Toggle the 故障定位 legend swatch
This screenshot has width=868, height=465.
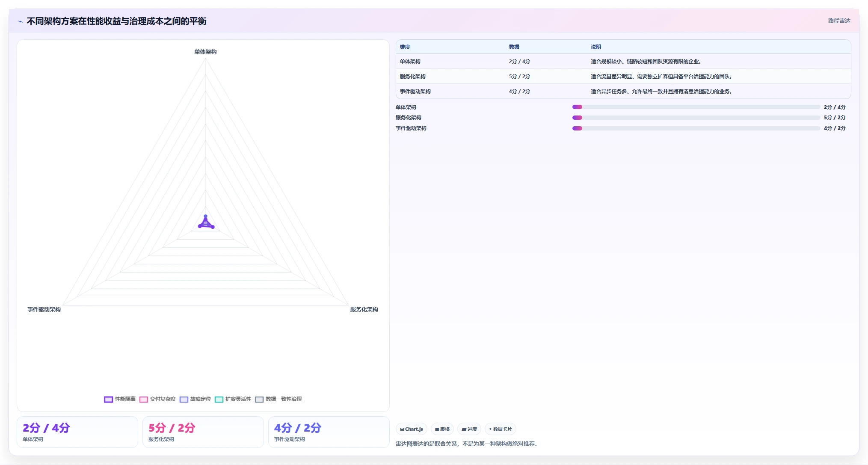tap(184, 399)
